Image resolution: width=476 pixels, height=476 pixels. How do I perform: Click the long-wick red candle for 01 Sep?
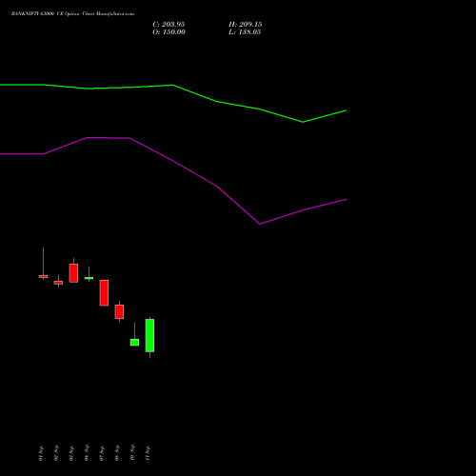point(43,276)
